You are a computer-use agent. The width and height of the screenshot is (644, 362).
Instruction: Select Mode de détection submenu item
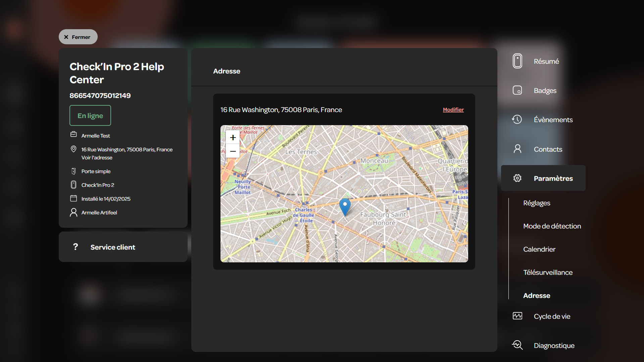[x=552, y=226]
